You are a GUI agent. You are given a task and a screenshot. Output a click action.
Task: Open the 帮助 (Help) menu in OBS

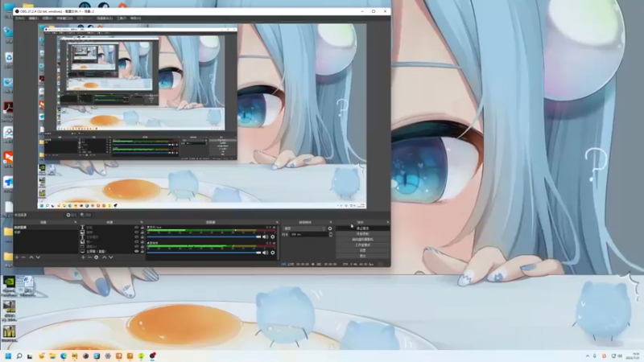pyautogui.click(x=135, y=18)
